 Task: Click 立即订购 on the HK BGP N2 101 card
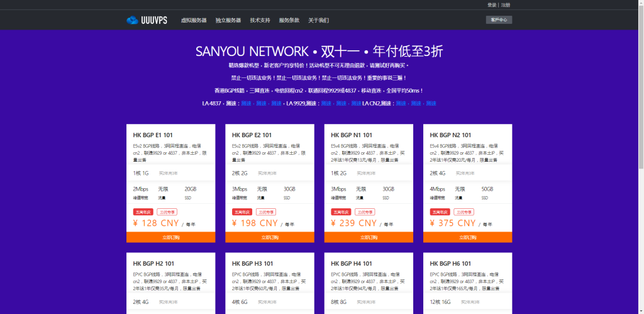[x=468, y=237]
